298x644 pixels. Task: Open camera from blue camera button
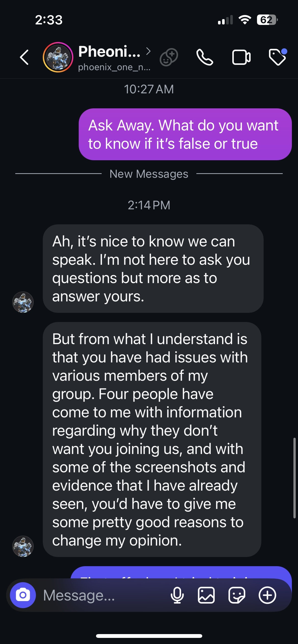[23, 595]
